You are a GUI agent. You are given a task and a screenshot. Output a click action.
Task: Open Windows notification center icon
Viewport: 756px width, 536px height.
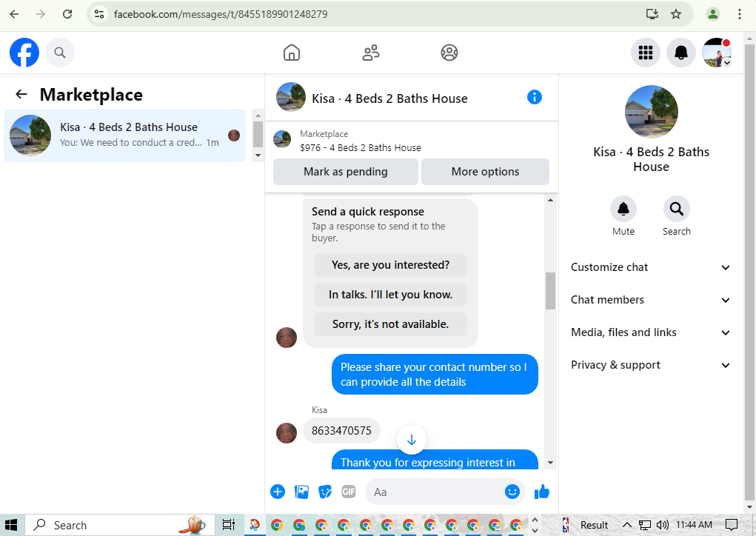[732, 525]
